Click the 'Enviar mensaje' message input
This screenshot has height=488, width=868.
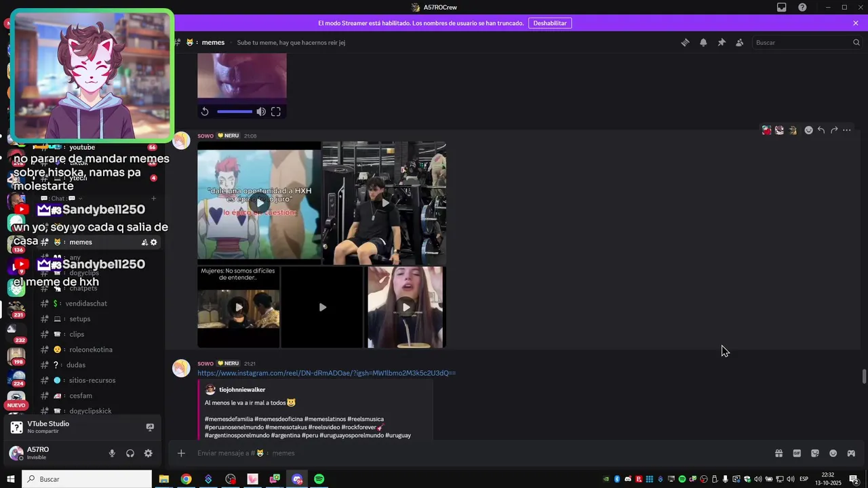pos(475,453)
